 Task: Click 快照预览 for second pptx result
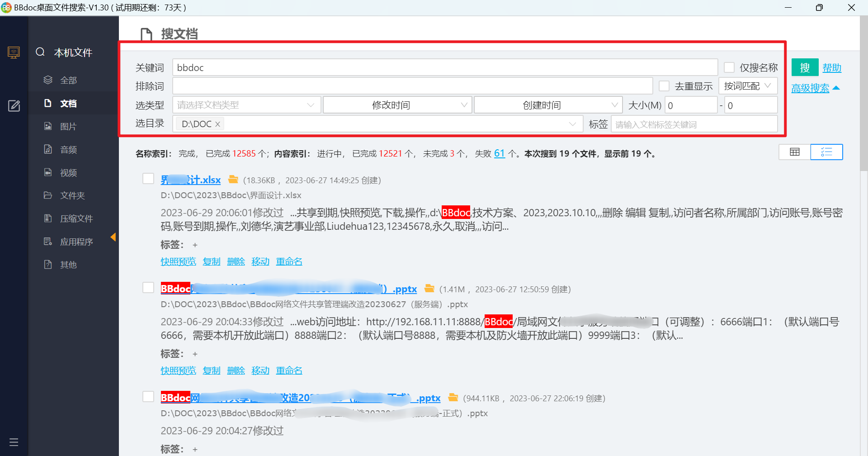(x=179, y=370)
